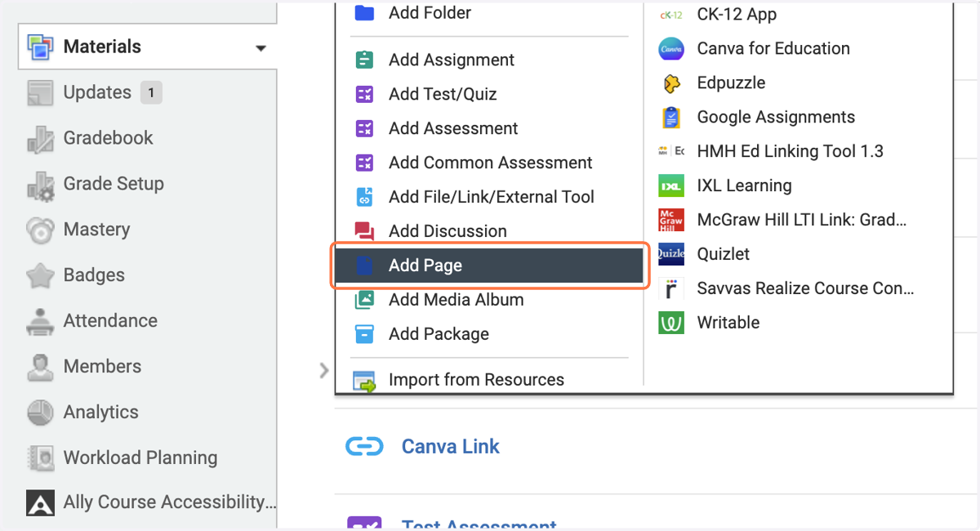
Task: Click the green Writable logo icon
Action: point(671,323)
